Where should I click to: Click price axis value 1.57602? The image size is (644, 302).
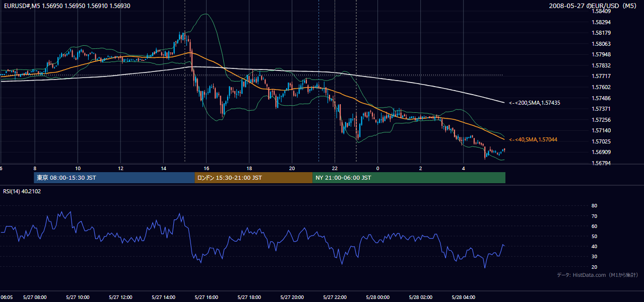coord(602,87)
